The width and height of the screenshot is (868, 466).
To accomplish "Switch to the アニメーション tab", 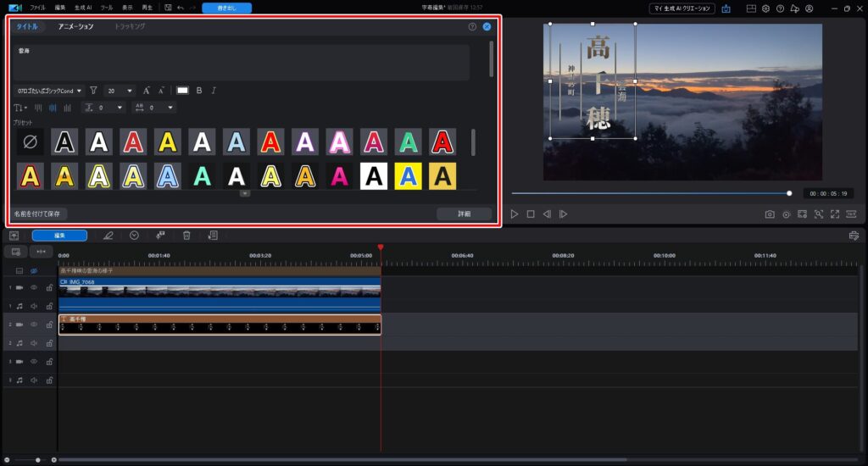I will click(x=75, y=26).
